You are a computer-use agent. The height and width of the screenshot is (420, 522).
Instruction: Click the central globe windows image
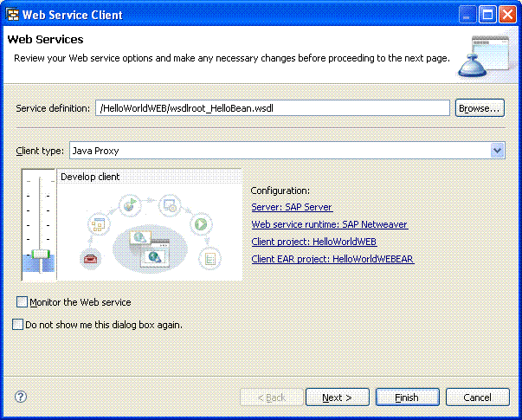point(147,244)
